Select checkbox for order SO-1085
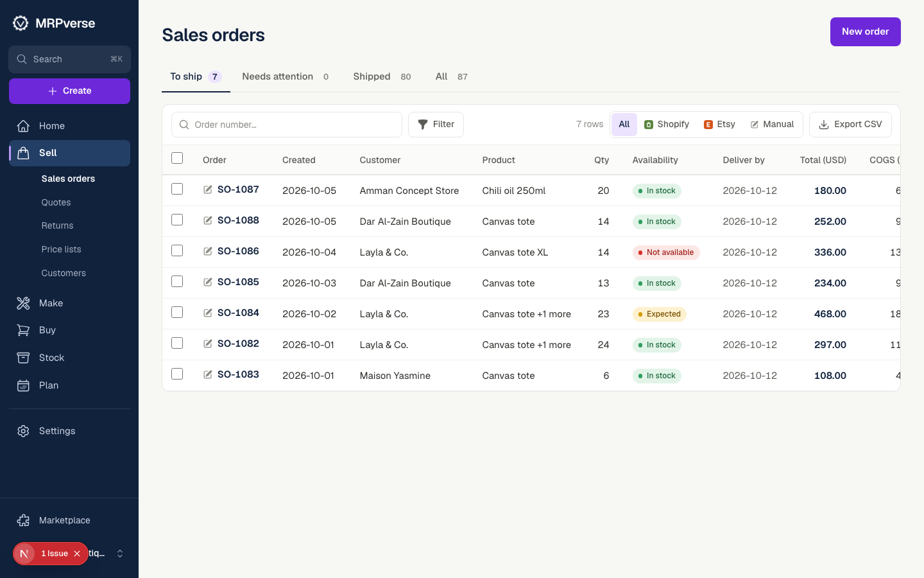The image size is (924, 578). click(177, 281)
